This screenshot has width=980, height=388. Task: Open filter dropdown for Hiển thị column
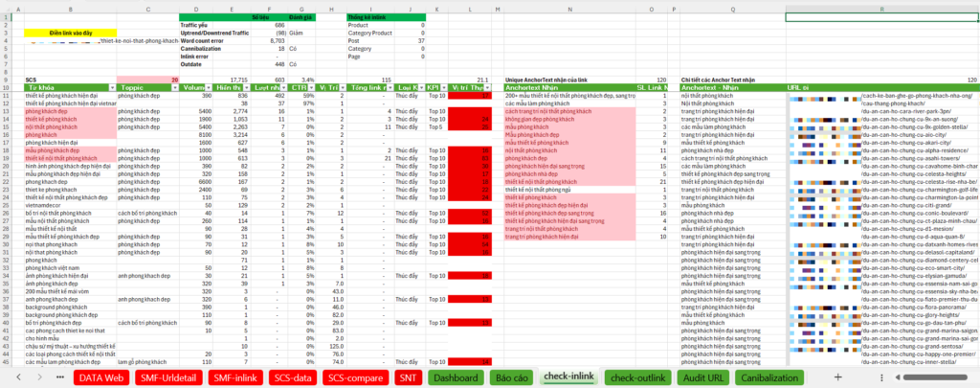tap(247, 88)
